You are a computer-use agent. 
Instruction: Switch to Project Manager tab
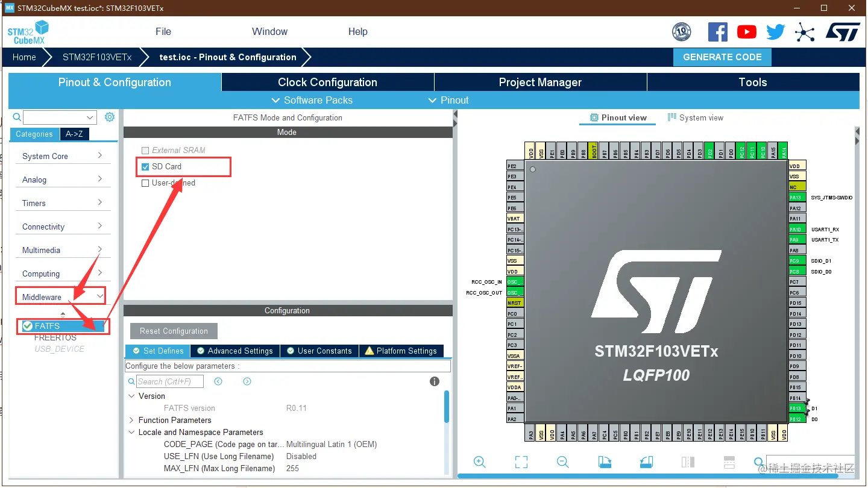tap(540, 83)
